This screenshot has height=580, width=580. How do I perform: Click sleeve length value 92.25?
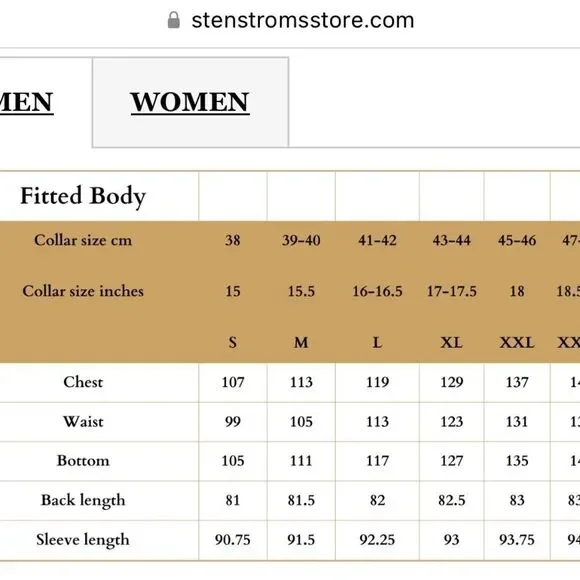(x=377, y=540)
